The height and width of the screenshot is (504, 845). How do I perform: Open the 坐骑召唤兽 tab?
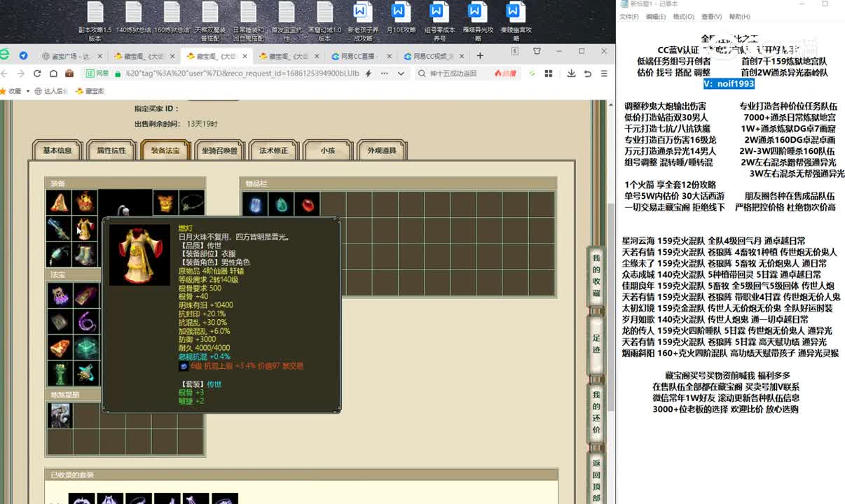tap(219, 150)
